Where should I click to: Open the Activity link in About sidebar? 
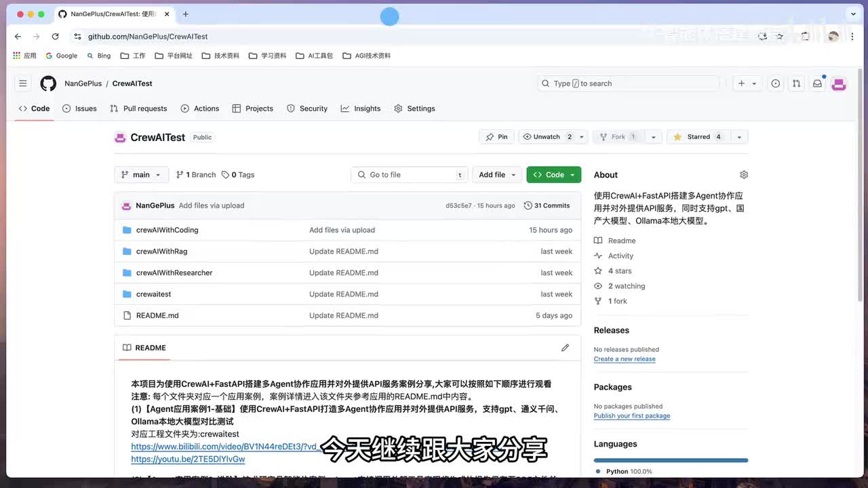pyautogui.click(x=614, y=256)
